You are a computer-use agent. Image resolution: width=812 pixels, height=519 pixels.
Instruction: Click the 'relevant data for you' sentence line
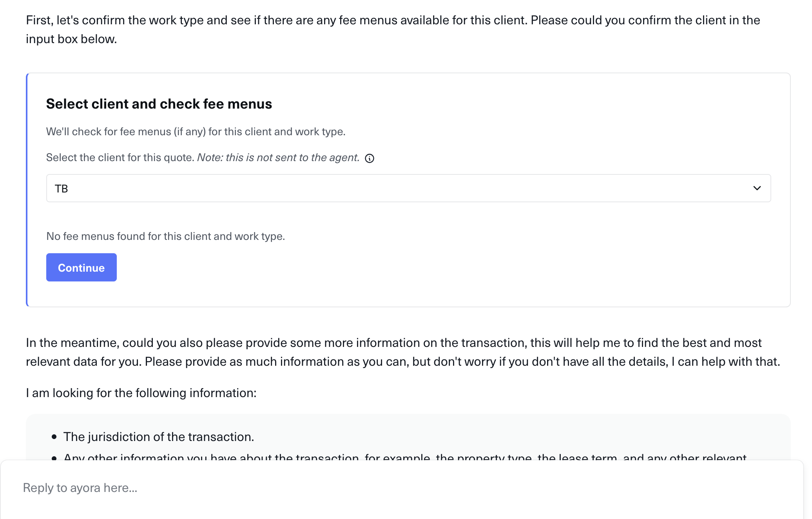pyautogui.click(x=403, y=362)
